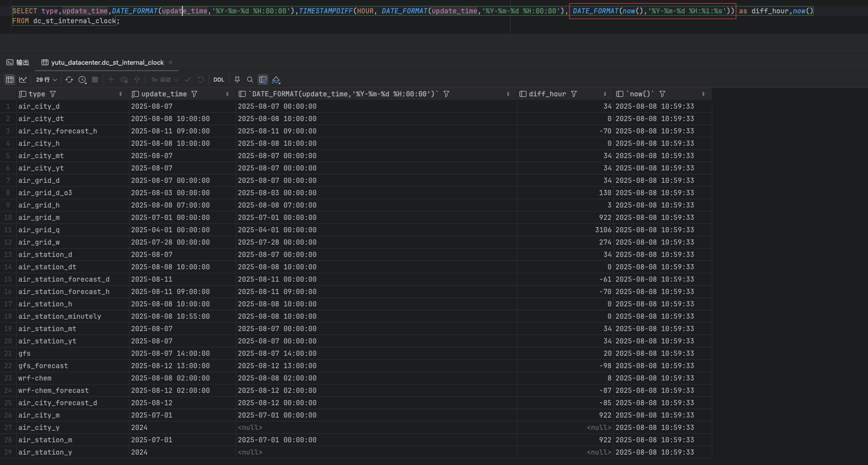Image resolution: width=868 pixels, height=465 pixels.
Task: Select the air_city_d cell
Action: click(x=73, y=106)
